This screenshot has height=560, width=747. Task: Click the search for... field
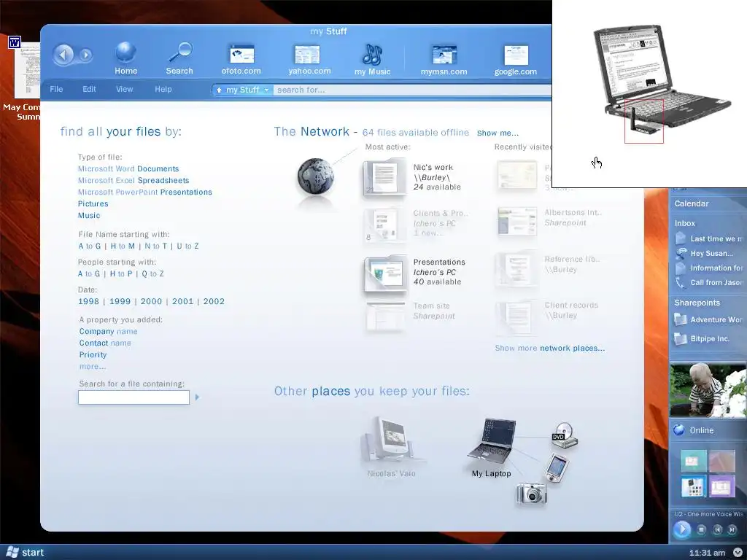pyautogui.click(x=412, y=90)
